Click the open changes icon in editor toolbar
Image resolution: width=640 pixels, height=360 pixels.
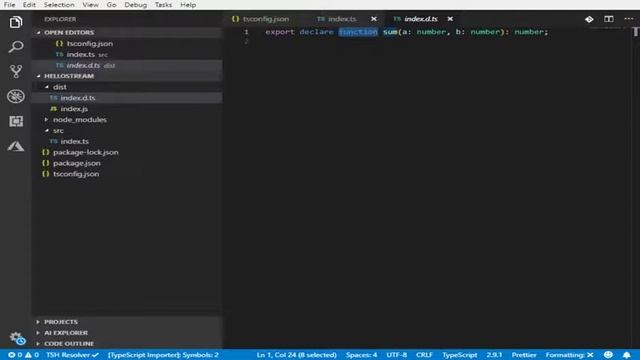click(589, 19)
